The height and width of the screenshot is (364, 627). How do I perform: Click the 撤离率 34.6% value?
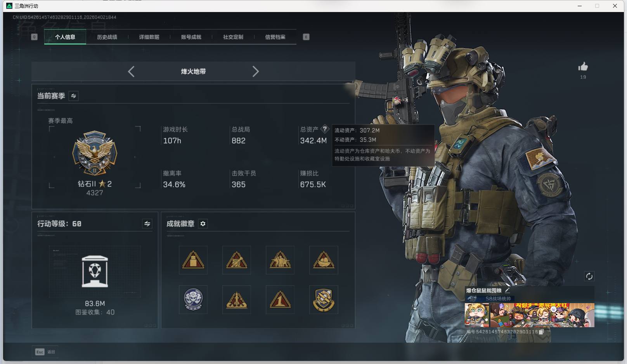point(174,185)
